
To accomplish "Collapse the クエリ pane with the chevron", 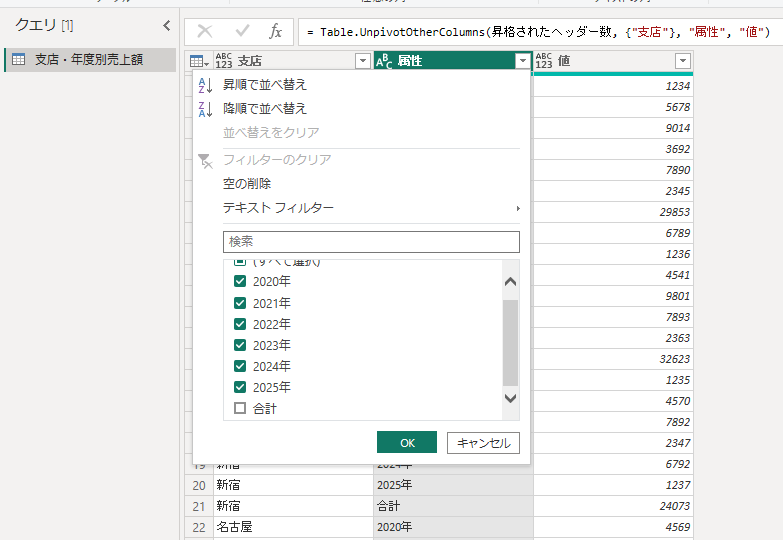I will (x=167, y=25).
